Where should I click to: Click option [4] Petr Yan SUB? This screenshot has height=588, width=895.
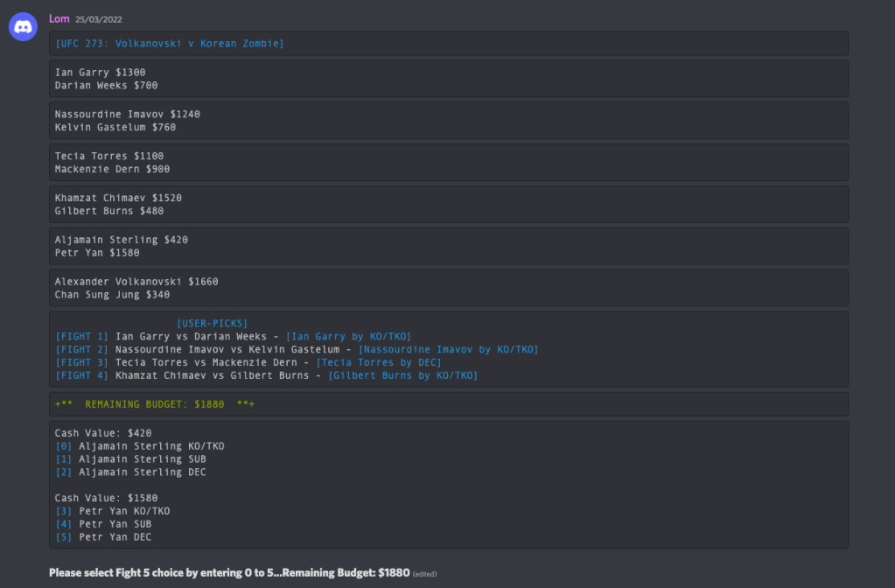(x=102, y=524)
